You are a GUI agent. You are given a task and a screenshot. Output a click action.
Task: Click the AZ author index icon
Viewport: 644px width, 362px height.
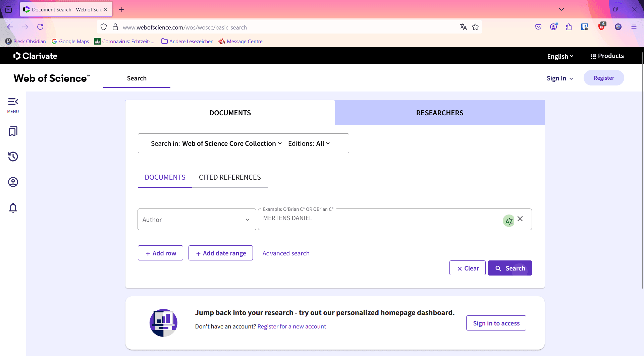pos(508,221)
